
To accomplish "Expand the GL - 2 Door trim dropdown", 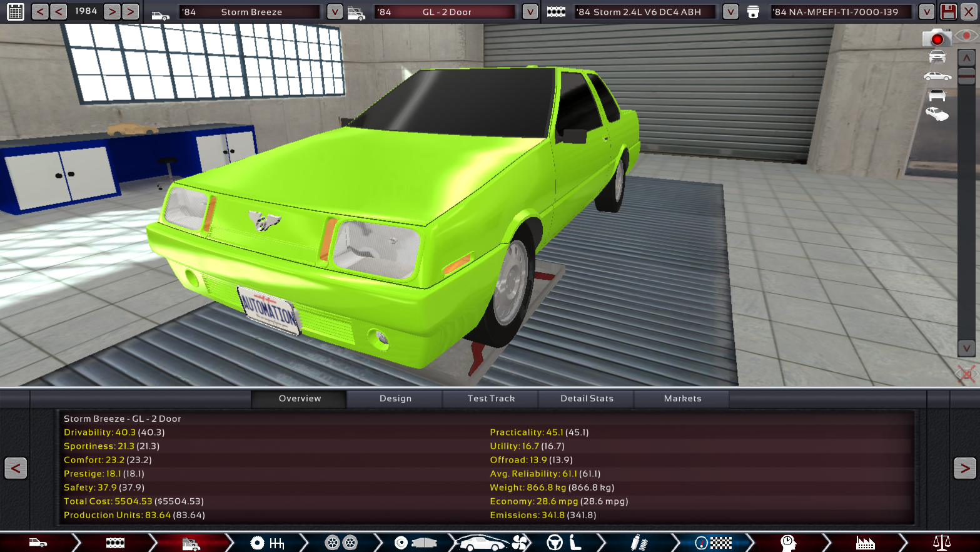I will (x=530, y=12).
